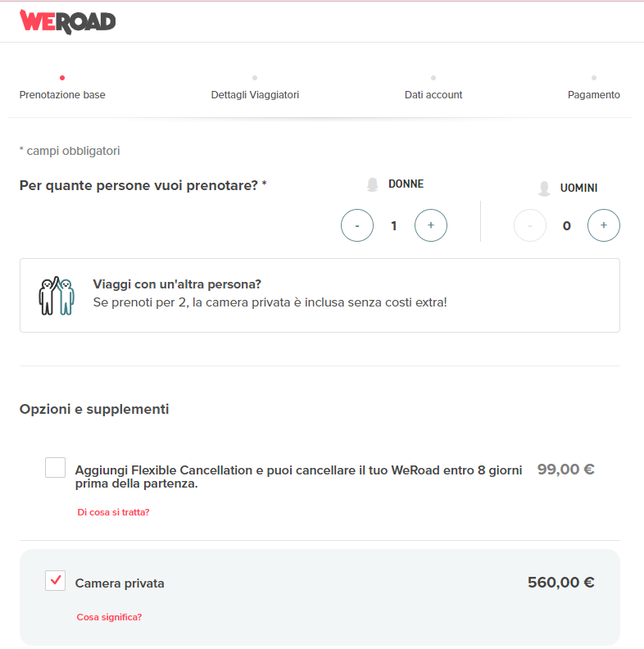
Task: Click the two people high-five illustration
Action: pyautogui.click(x=57, y=296)
